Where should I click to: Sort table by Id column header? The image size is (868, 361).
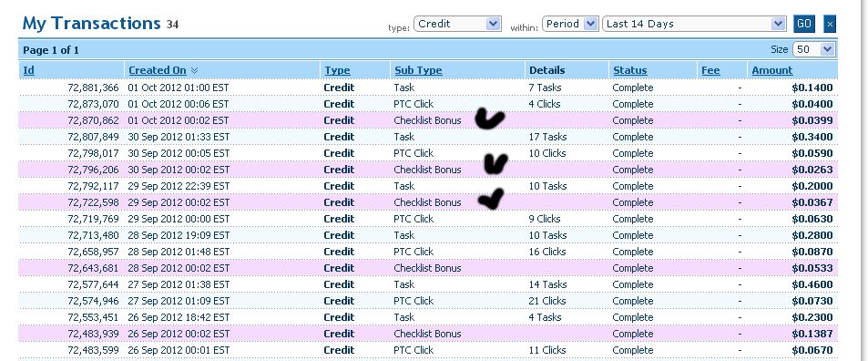pos(29,70)
